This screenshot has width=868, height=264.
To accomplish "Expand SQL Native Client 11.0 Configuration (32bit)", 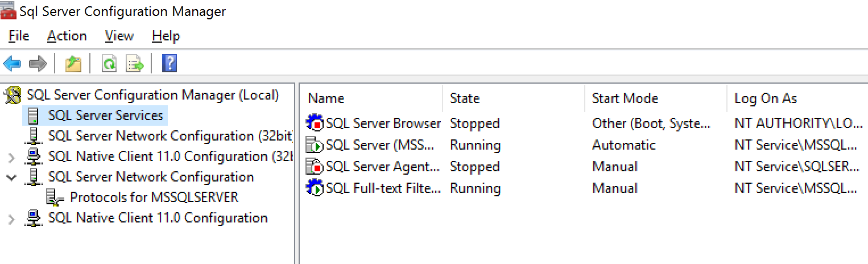I will (11, 156).
